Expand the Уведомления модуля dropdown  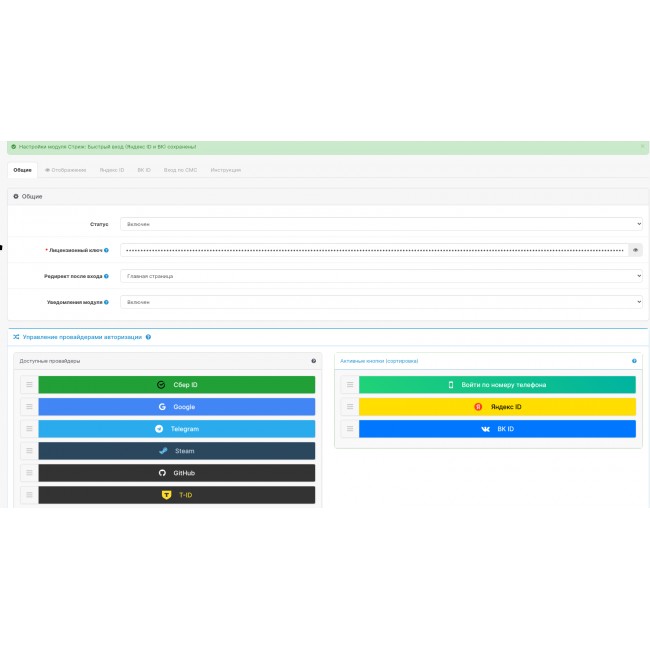[381, 302]
